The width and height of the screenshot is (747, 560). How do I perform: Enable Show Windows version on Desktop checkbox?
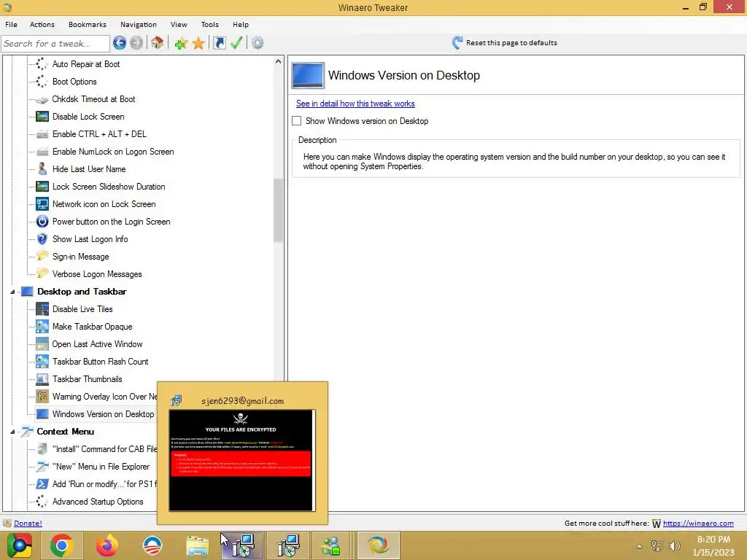[297, 121]
